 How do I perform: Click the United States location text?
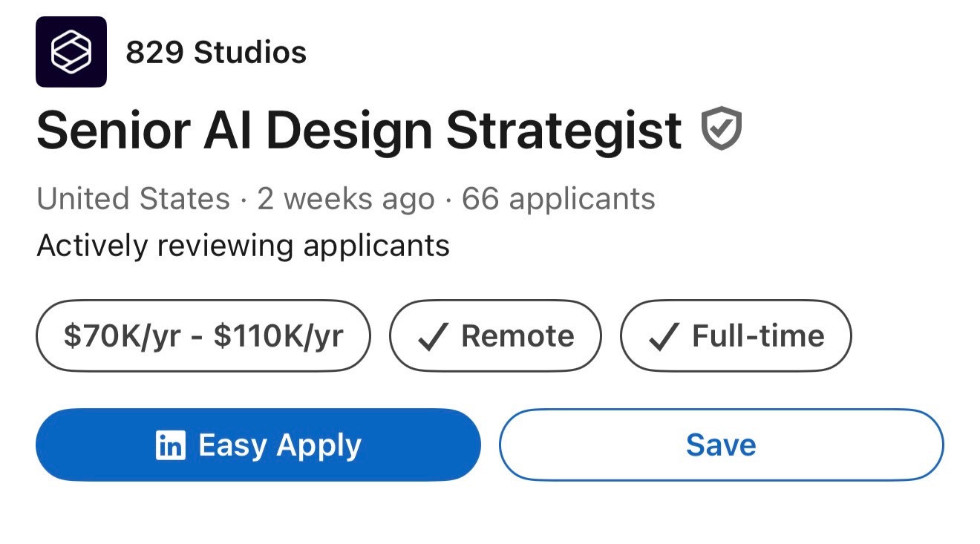(x=133, y=199)
